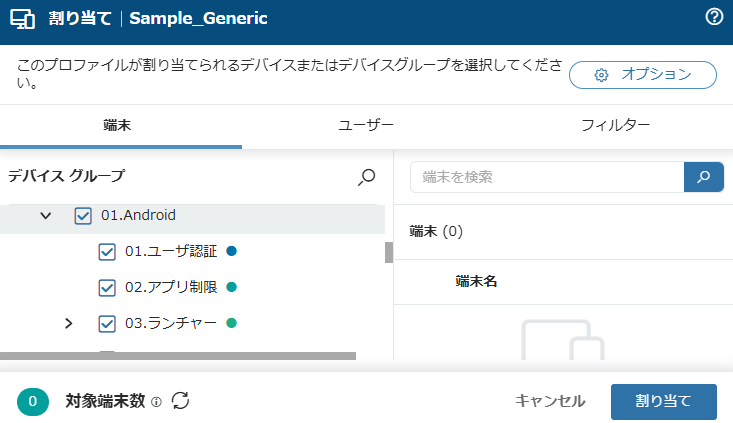Click the empty devices placeholder icon

point(562,340)
